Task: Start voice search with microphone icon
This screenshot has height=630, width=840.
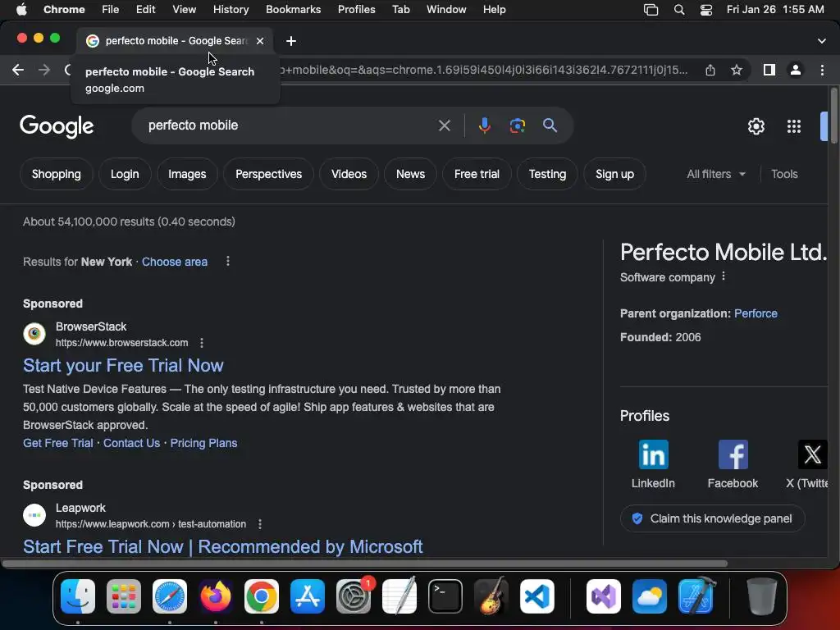Action: pos(484,126)
